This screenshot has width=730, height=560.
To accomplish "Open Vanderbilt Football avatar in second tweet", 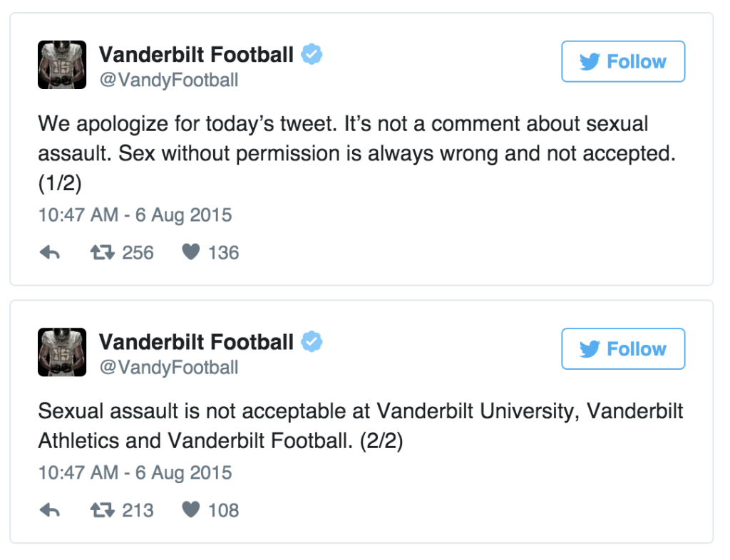I will [x=62, y=352].
